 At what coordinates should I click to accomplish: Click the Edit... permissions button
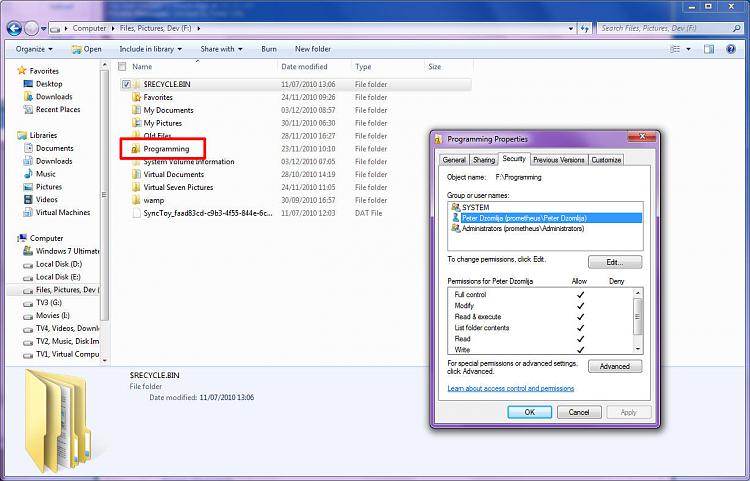(615, 262)
